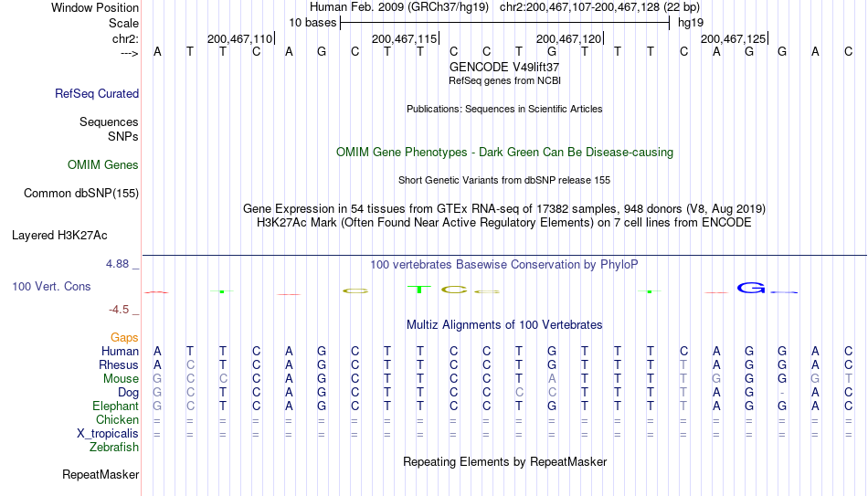Click the green T PhyloP conservation letter
This screenshot has height=496, width=868.
[419, 289]
